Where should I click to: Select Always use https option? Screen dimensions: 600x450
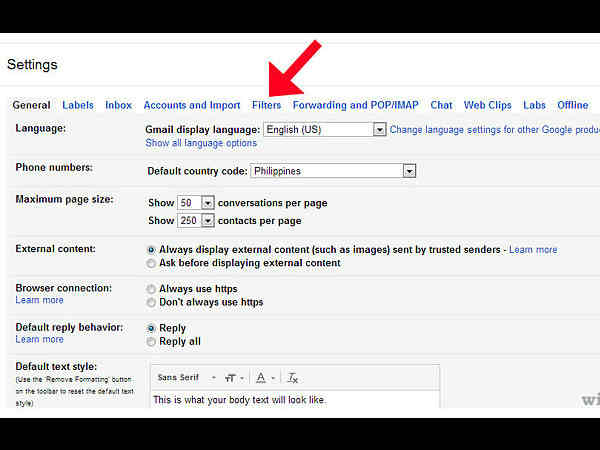point(151,289)
